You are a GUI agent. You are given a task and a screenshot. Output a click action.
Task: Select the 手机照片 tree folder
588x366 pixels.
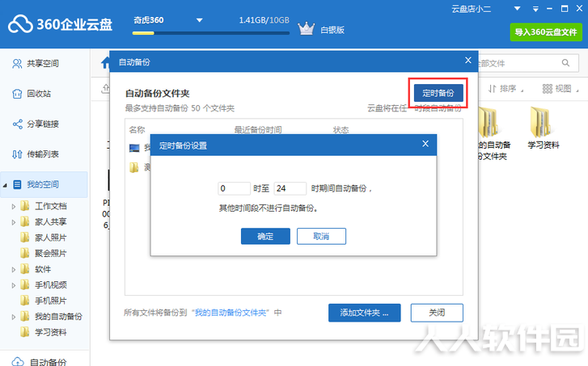click(44, 301)
